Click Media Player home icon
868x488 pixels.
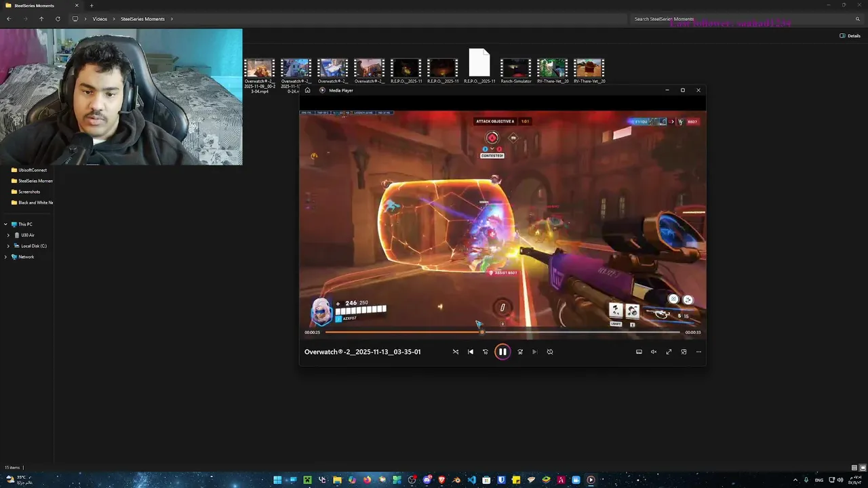click(307, 90)
